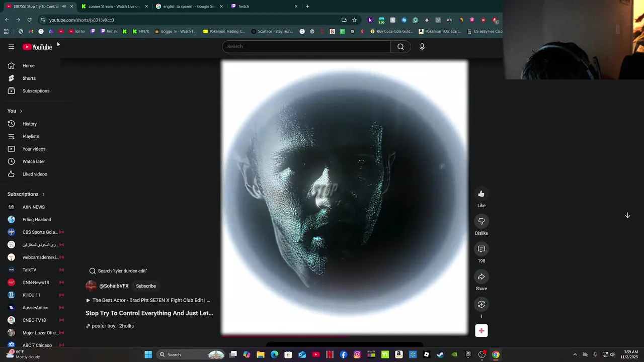Open the FIN7K Kick bookmark
This screenshot has height=362, width=644.
141,32
